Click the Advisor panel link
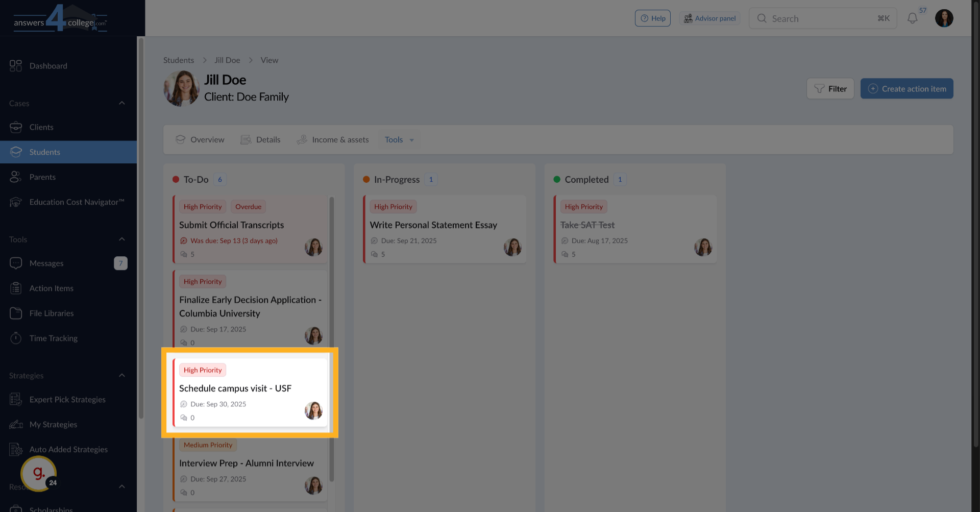Screen dimensions: 980x512 (709, 19)
